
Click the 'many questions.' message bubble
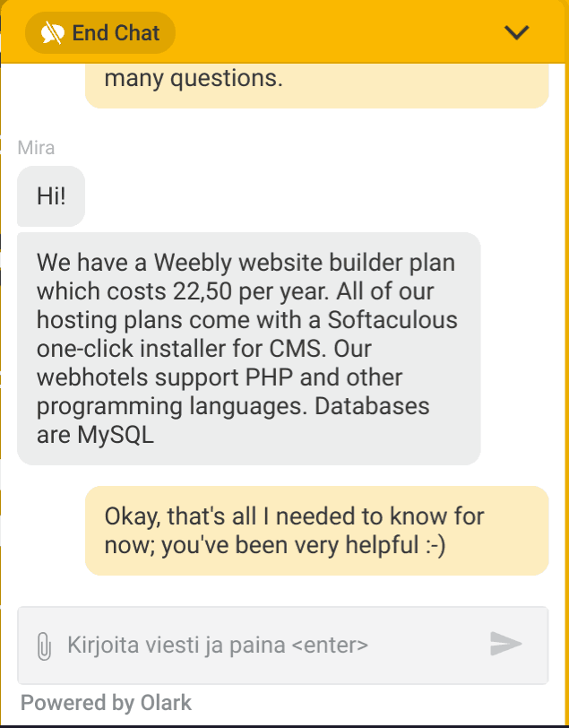point(317,86)
